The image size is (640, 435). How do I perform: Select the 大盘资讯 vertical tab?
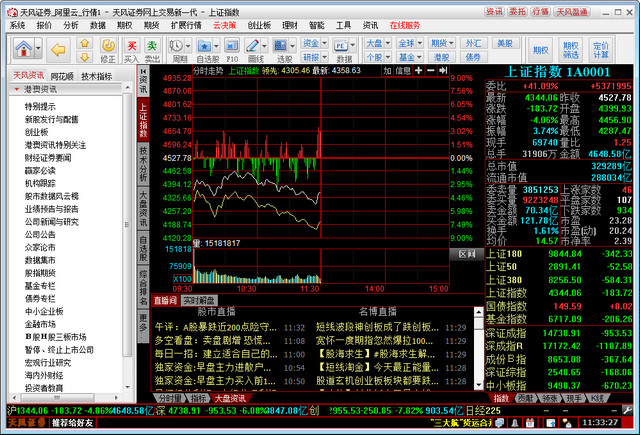click(143, 208)
